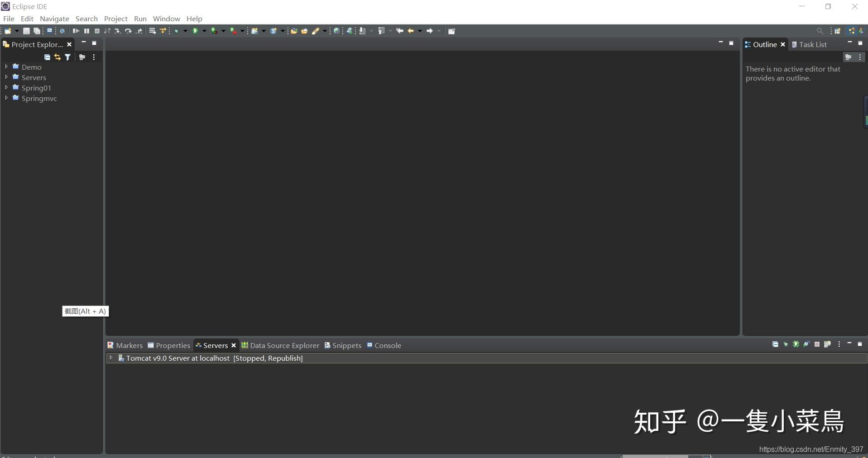Toggle Link with Editor in Project Explorer
The width and height of the screenshot is (868, 458).
pos(58,57)
